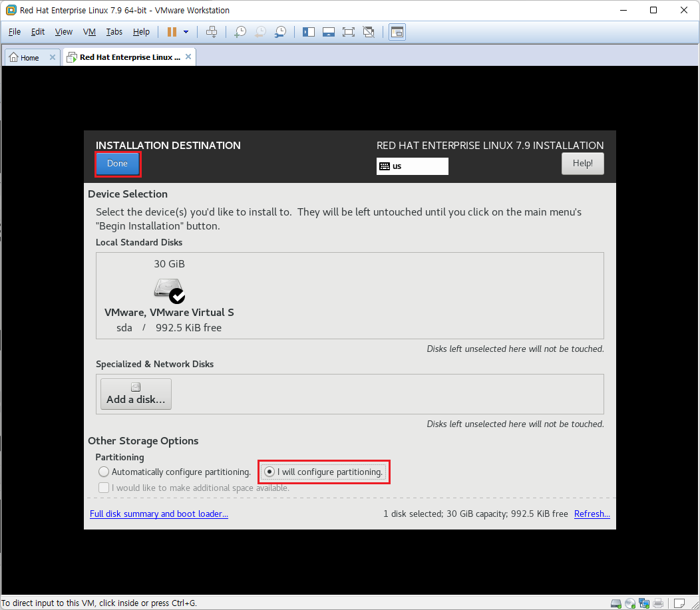Close the Red Hat Enterprise Linux tab
This screenshot has height=610, width=700.
(x=188, y=57)
